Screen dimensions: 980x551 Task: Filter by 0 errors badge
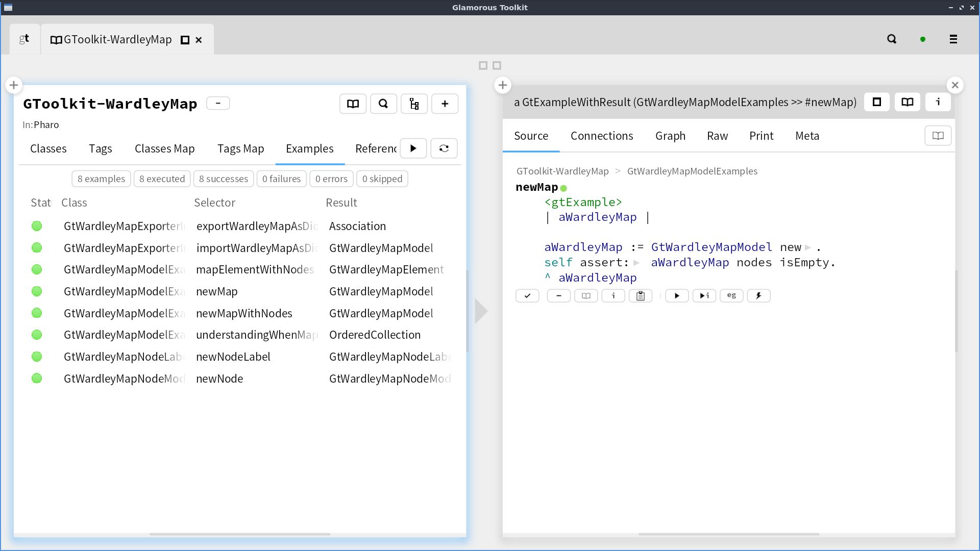pos(331,179)
